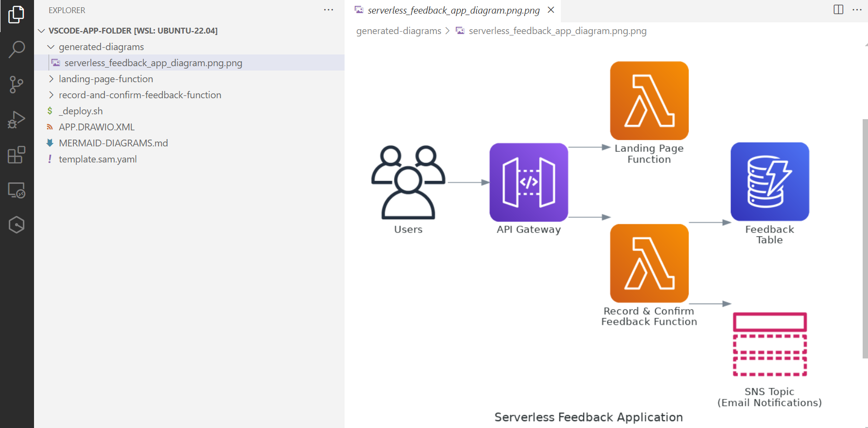Click the shell script icon beside _deploy.sh
The width and height of the screenshot is (868, 428).
click(x=50, y=111)
